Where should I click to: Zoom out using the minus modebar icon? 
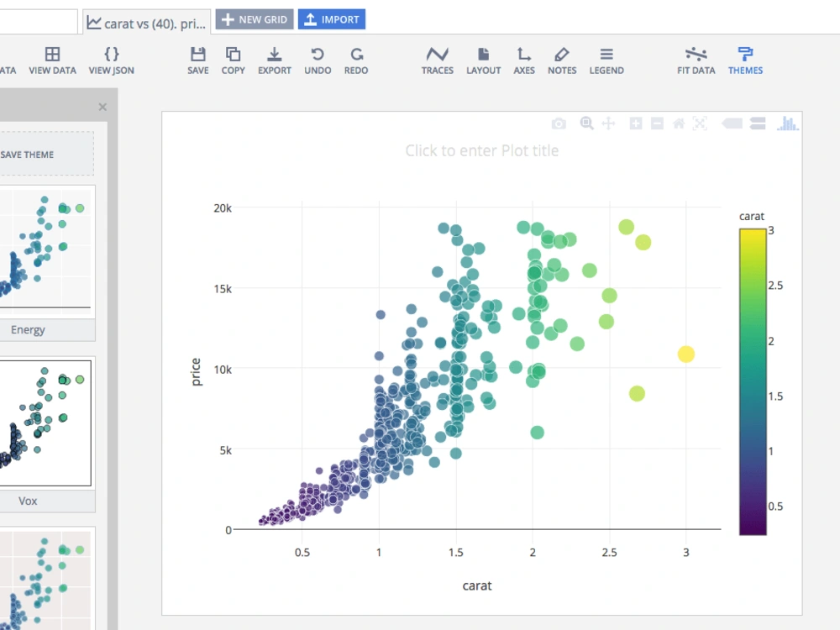click(658, 123)
